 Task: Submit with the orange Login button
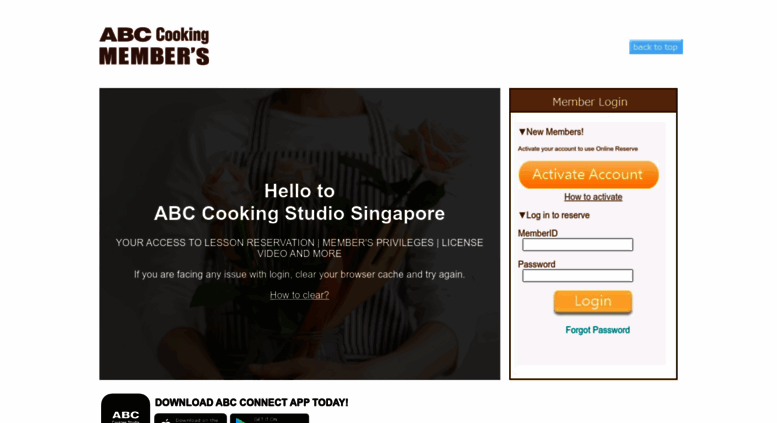pos(593,302)
